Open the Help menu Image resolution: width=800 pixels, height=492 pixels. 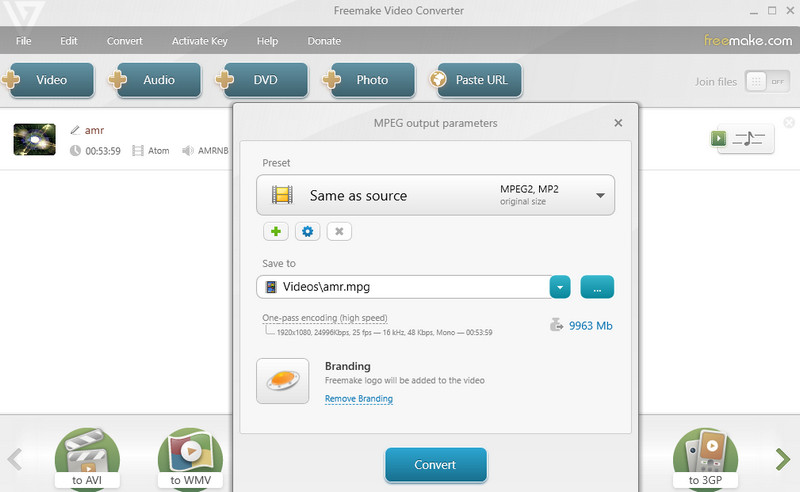pyautogui.click(x=267, y=41)
